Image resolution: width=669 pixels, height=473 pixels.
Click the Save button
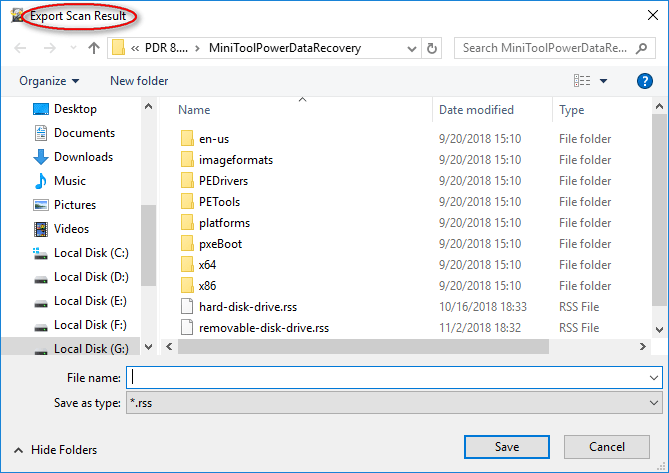point(507,447)
